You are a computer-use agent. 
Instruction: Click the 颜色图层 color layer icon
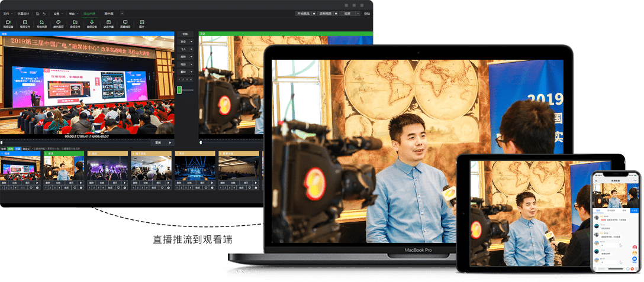pos(58,22)
